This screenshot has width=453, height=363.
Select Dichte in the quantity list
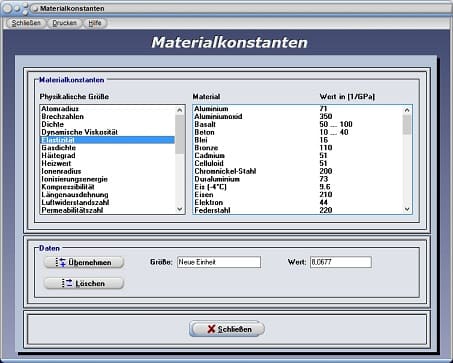[x=107, y=124]
